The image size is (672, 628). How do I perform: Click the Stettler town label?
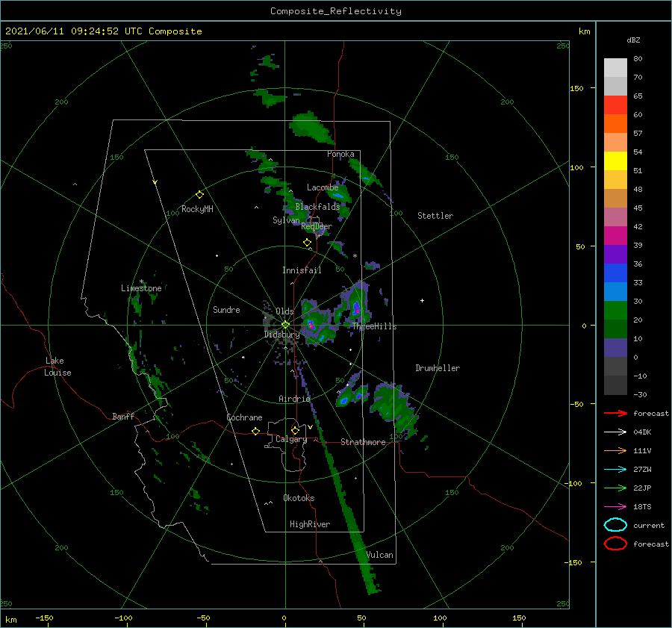click(x=435, y=216)
